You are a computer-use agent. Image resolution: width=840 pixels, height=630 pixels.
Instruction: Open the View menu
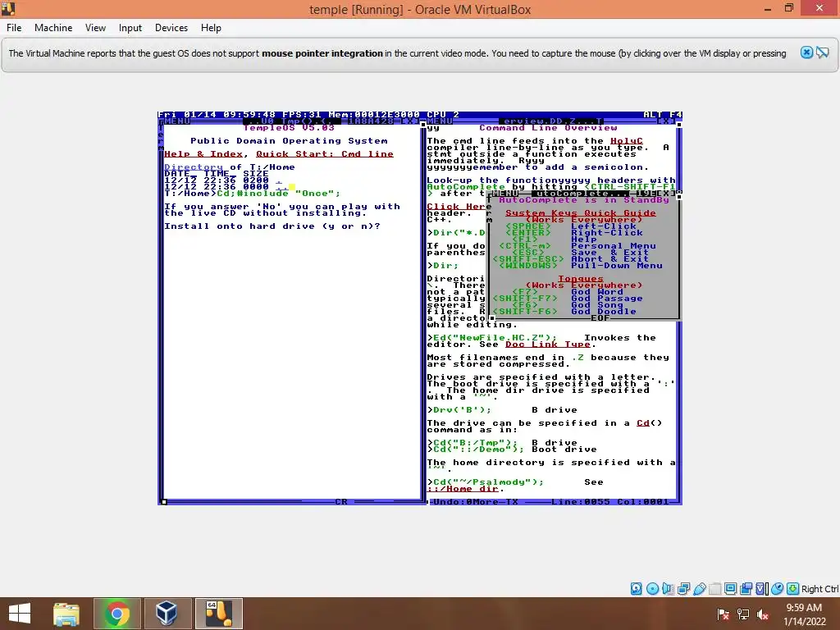click(95, 28)
